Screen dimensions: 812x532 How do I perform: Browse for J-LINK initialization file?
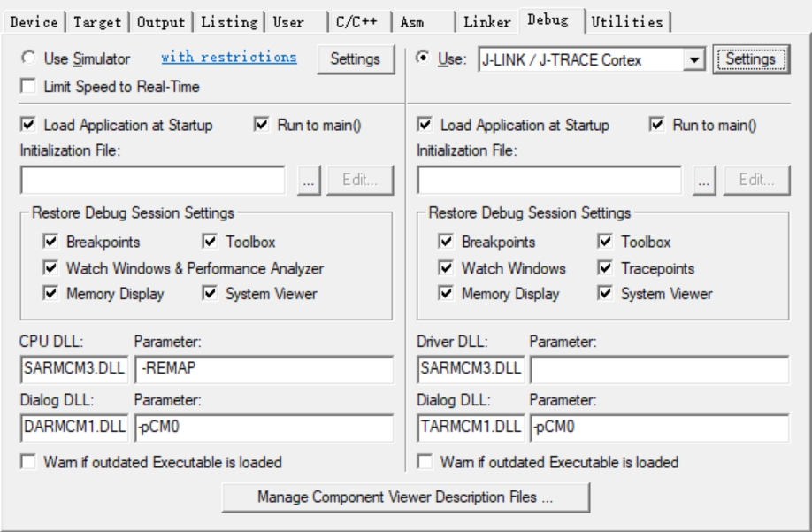[705, 179]
